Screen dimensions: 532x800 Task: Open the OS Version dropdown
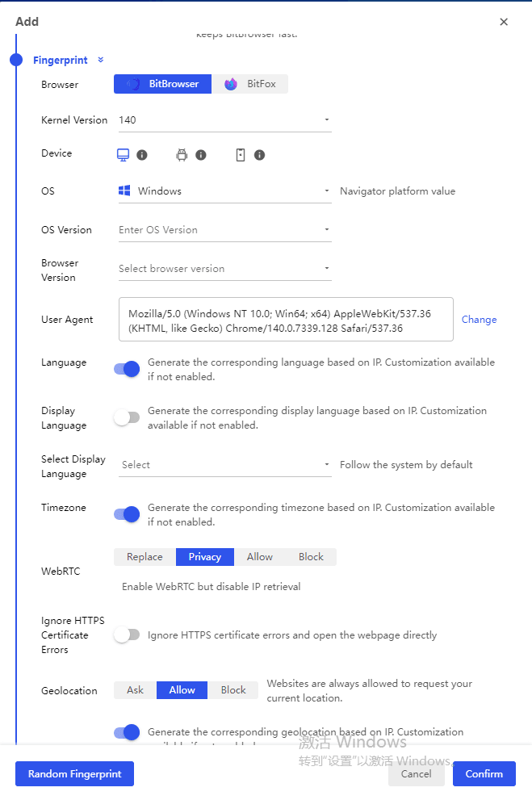(224, 230)
